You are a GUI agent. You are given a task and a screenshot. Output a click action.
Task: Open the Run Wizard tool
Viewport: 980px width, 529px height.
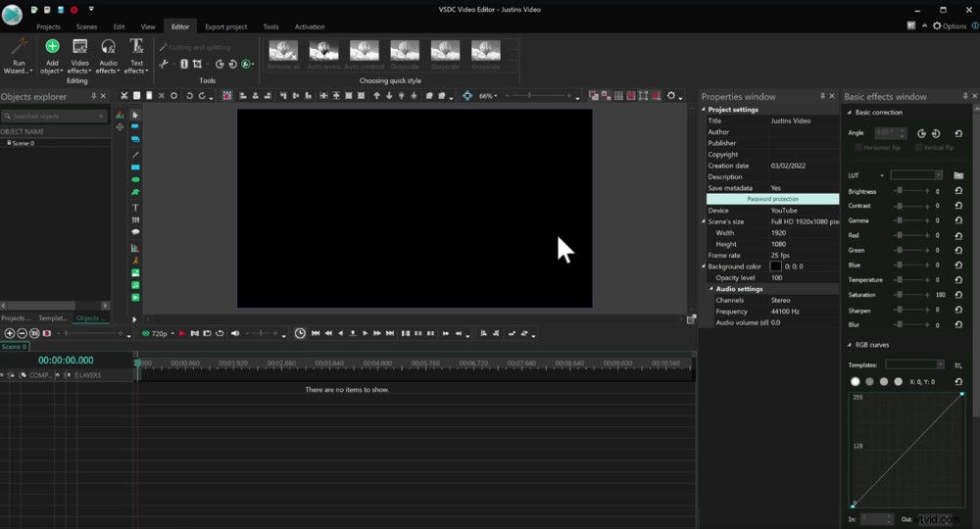(19, 56)
